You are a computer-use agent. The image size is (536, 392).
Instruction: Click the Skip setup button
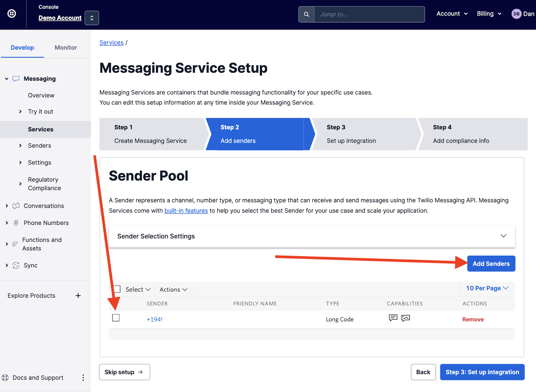125,372
